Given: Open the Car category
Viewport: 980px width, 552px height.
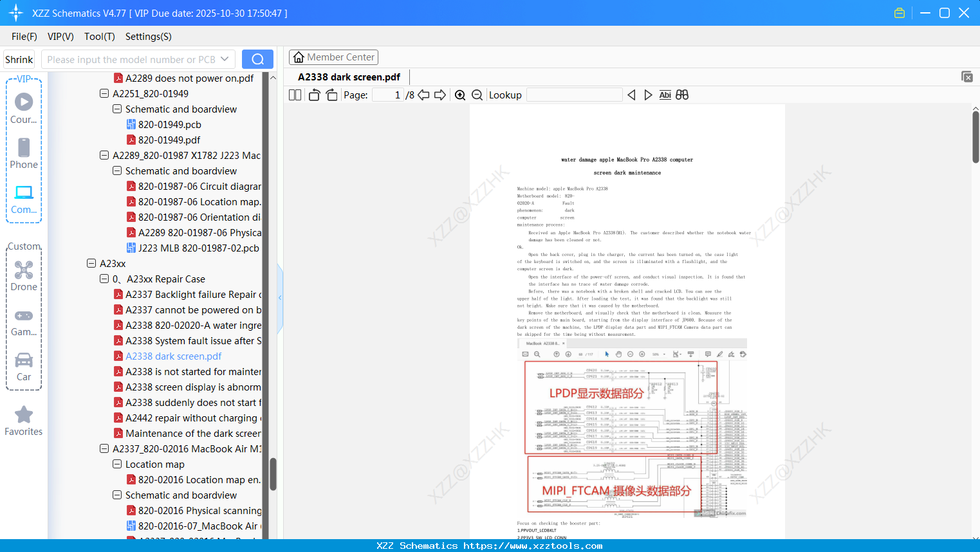Looking at the screenshot, I should [24, 367].
